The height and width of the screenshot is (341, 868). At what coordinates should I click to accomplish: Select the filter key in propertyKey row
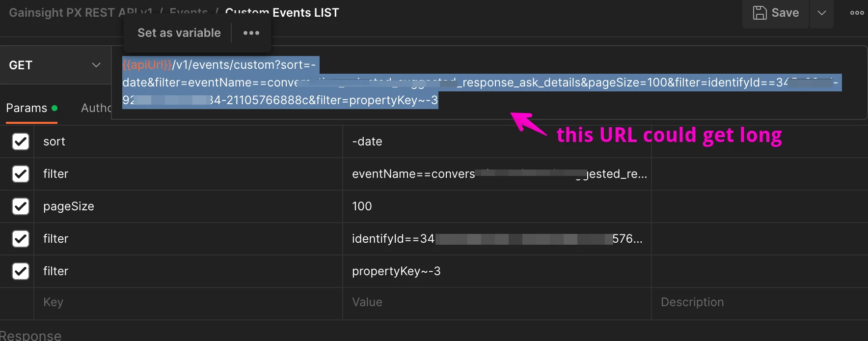click(188, 271)
